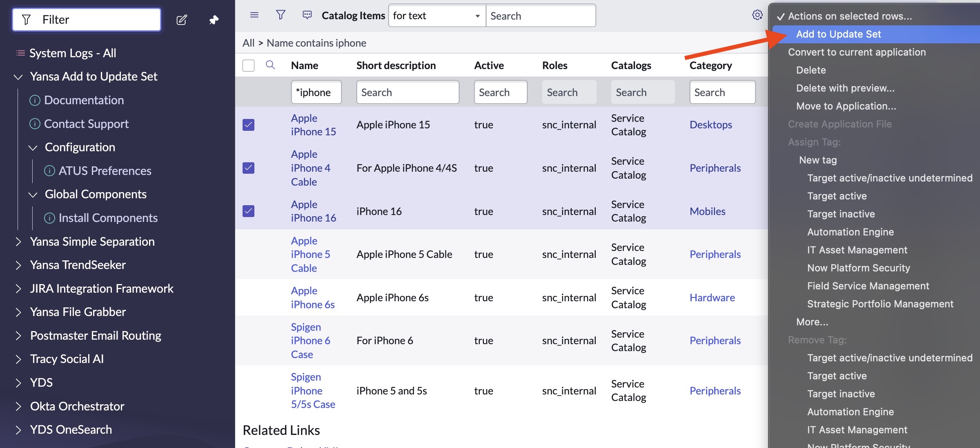This screenshot has height=448, width=980.
Task: Open the list hamburger menu icon
Action: pos(254,15)
